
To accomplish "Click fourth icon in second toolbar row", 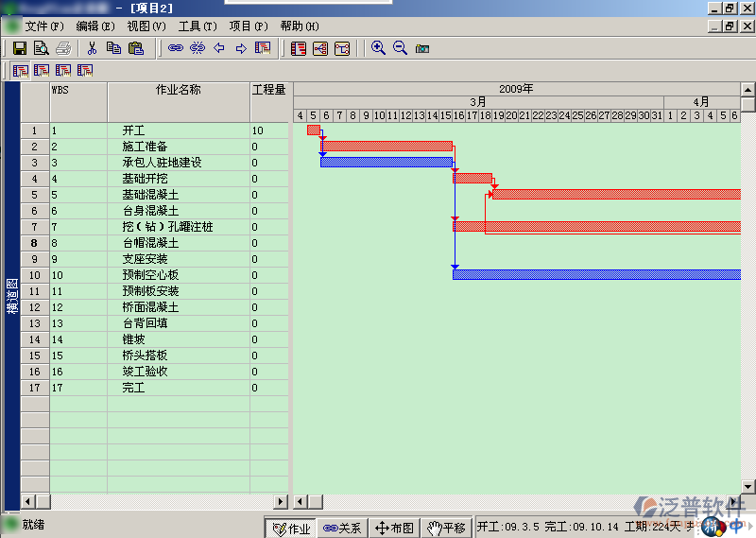I will (x=85, y=71).
